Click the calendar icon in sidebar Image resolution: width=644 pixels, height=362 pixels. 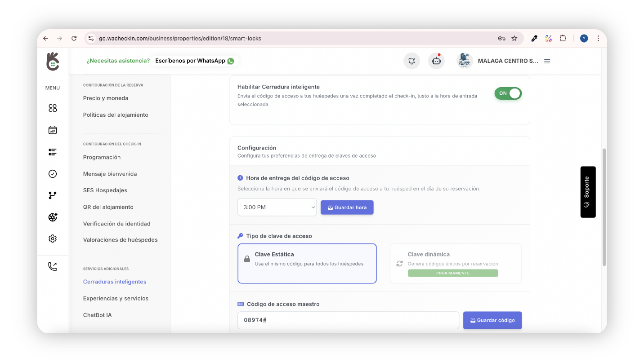(x=53, y=130)
